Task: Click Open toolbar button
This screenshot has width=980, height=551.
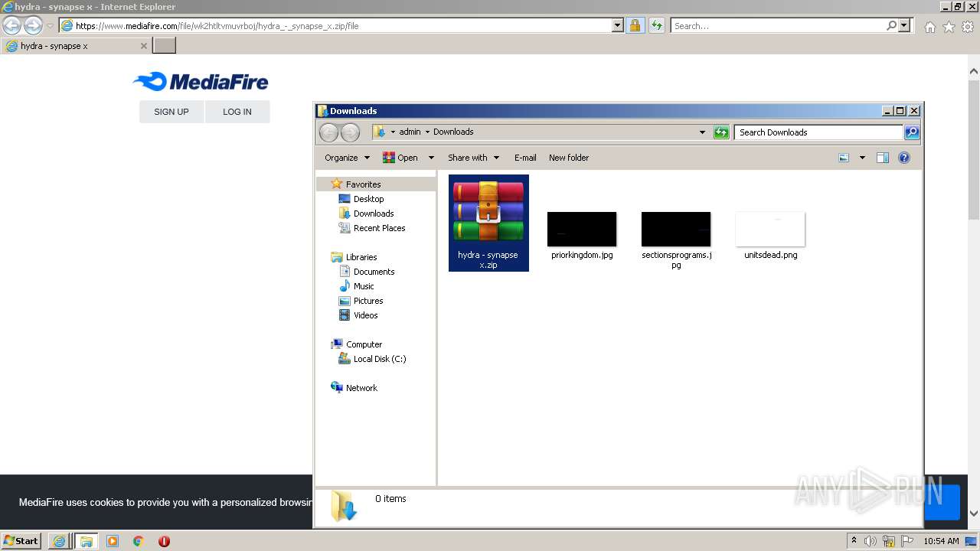Action: 400,158
